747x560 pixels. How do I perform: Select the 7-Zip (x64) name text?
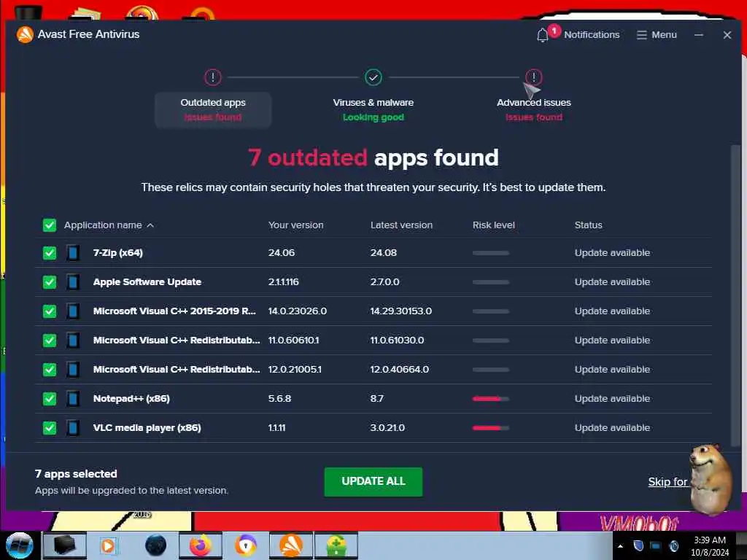coord(117,253)
